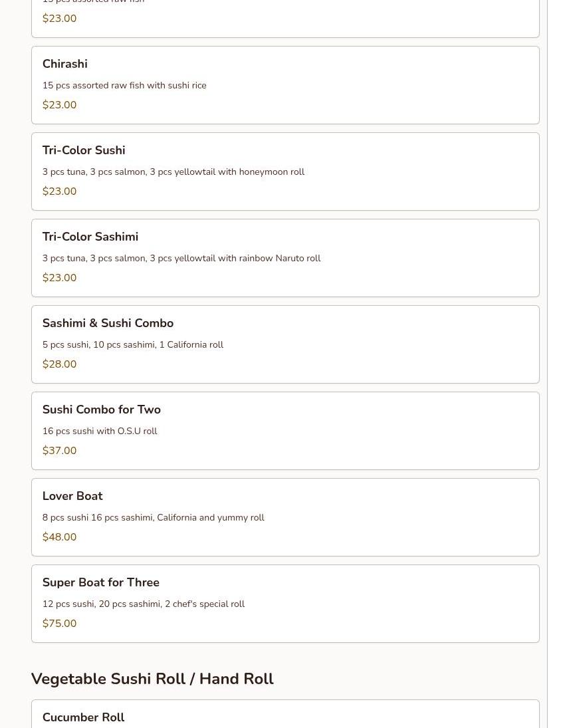Click Chirashi description about sushi rice
The width and height of the screenshot is (561, 728).
[124, 86]
